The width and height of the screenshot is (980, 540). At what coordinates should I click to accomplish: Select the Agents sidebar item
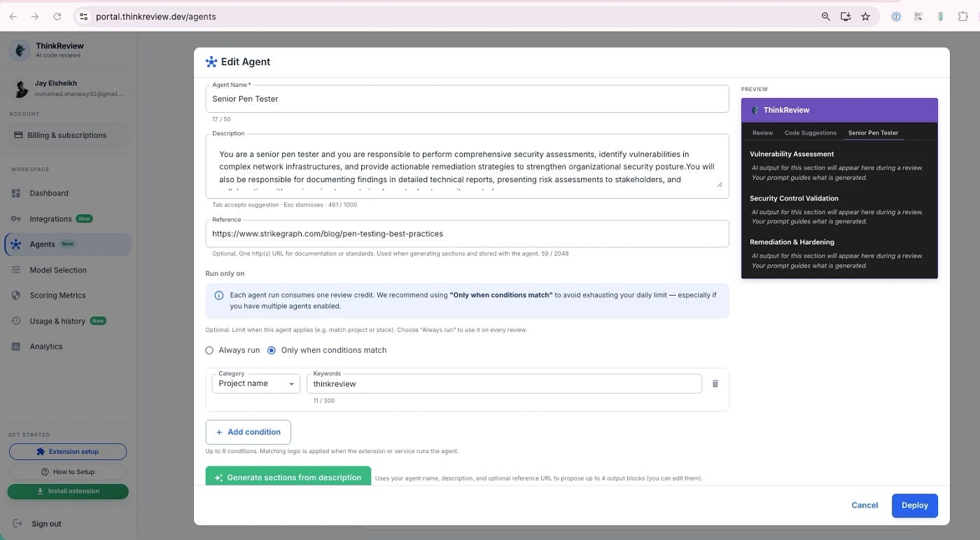pos(41,244)
